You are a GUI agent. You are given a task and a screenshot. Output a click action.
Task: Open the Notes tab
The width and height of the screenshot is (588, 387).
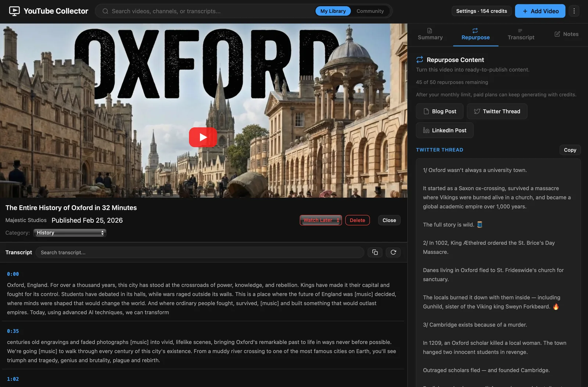566,34
